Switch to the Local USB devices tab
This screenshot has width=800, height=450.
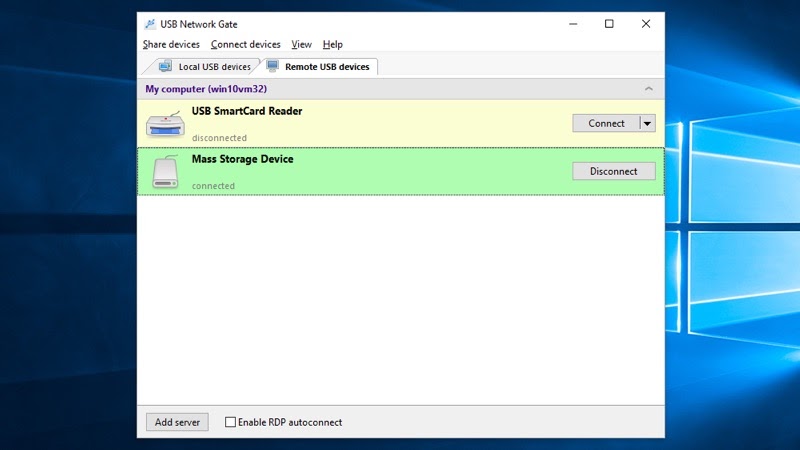click(205, 67)
